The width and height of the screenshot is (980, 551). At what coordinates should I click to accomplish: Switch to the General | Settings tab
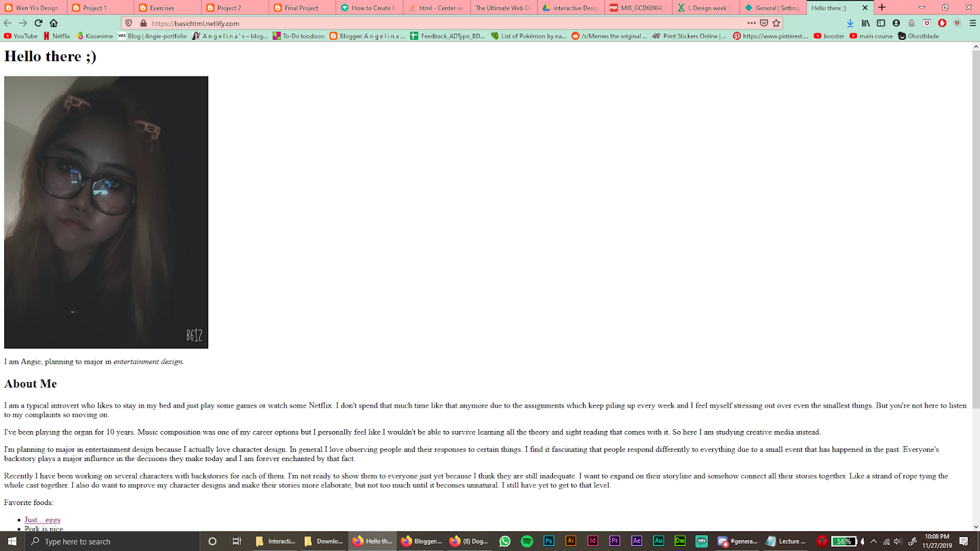tap(773, 8)
